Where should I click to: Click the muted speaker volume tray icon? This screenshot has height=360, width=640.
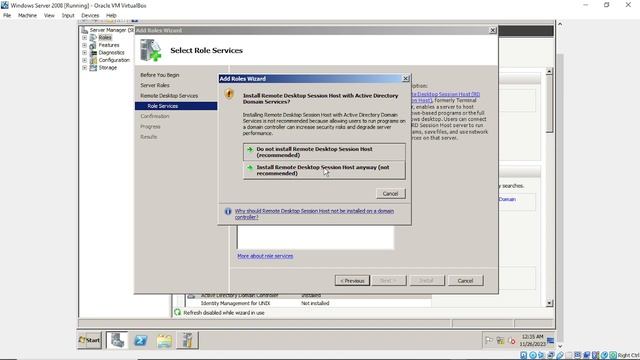tap(511, 340)
